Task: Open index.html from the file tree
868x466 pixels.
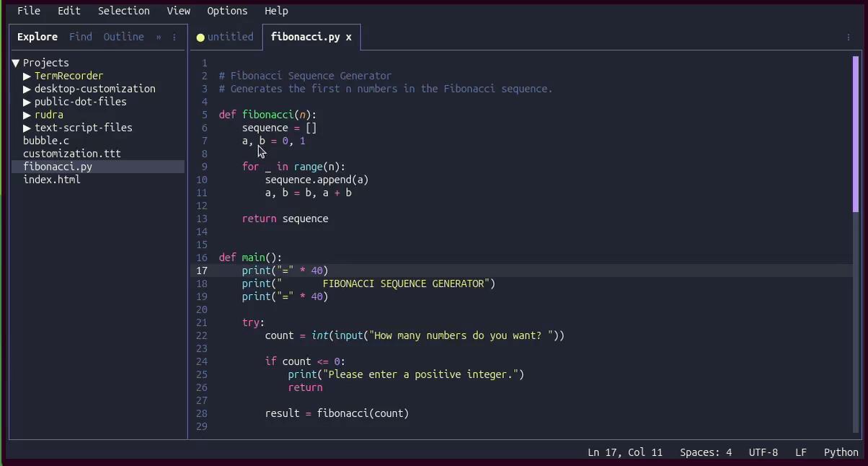Action: (x=52, y=180)
